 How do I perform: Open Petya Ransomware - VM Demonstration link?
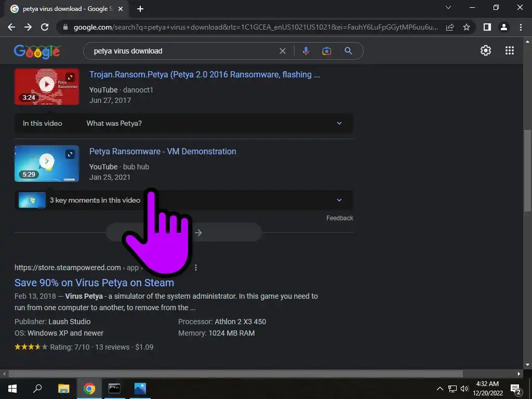[x=163, y=151]
